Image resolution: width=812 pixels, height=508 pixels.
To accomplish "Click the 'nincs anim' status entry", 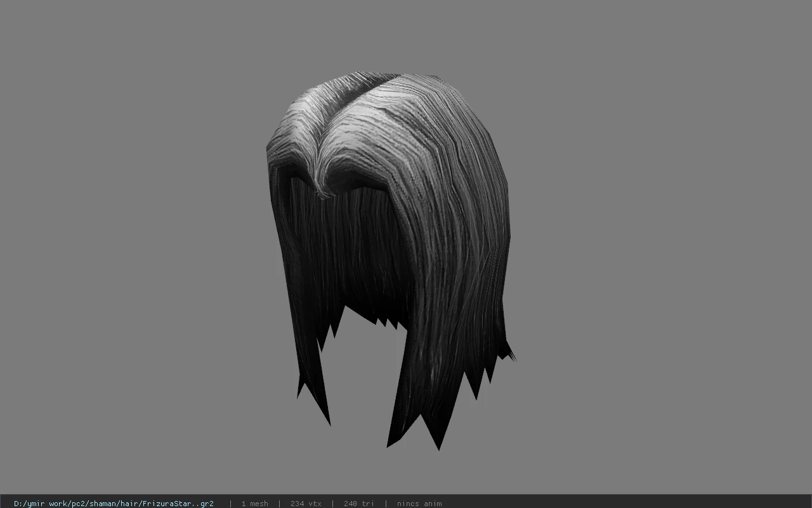I will tap(419, 504).
